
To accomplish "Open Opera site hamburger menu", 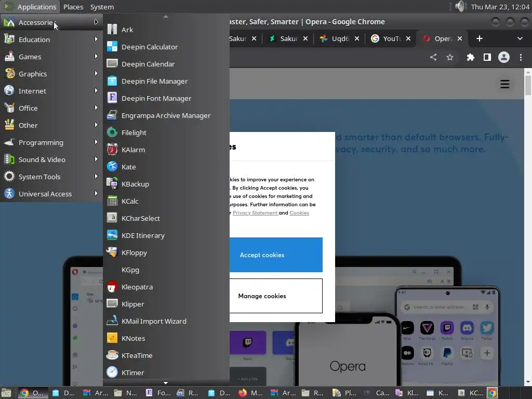I will 505,84.
